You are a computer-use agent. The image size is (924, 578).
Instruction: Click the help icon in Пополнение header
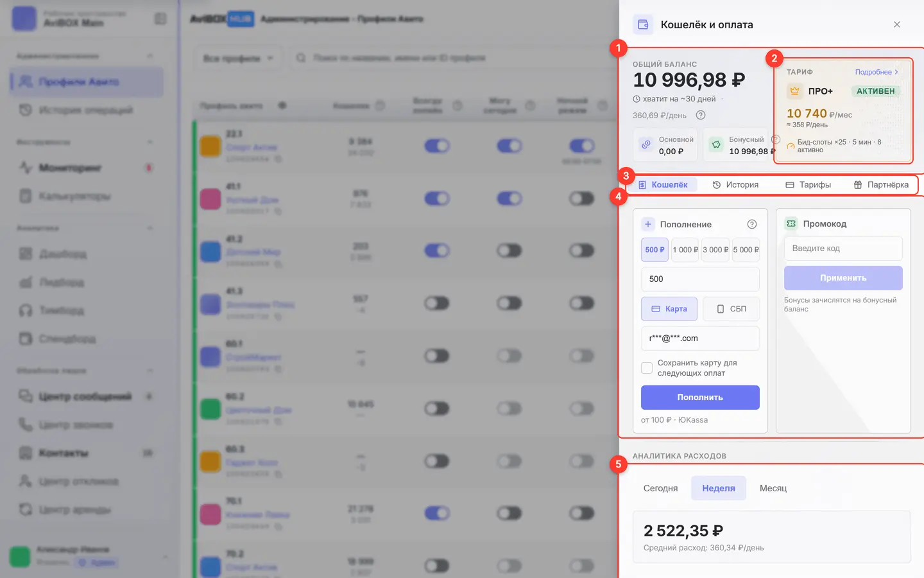752,224
